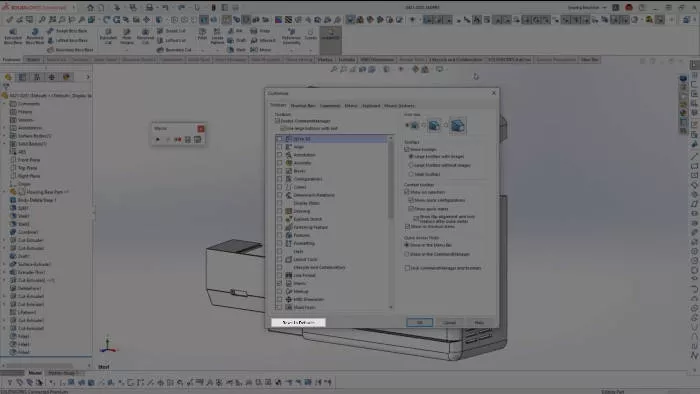Expand the FeatureManager tabs chevron
The image size is (700, 394).
coord(88,77)
